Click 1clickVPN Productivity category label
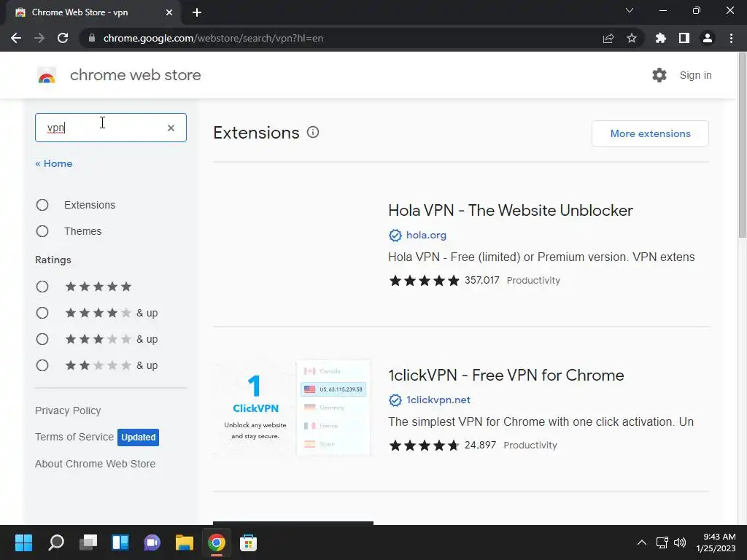The image size is (747, 560). (x=530, y=446)
